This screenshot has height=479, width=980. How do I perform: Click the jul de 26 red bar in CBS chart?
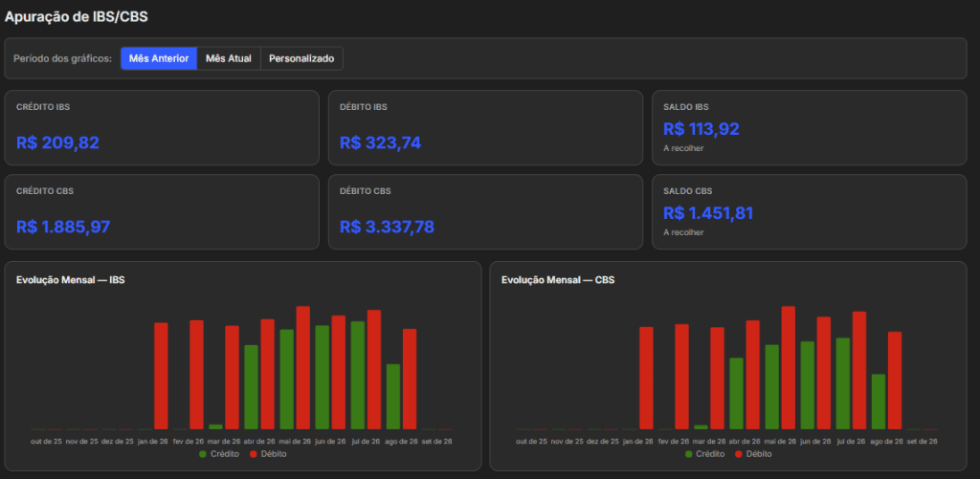859,370
